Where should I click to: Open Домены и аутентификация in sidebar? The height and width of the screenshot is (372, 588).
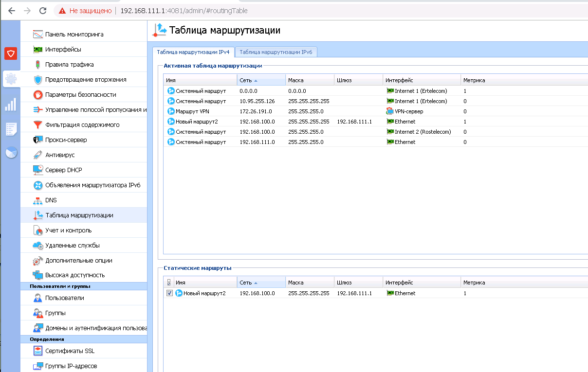[x=84, y=328]
